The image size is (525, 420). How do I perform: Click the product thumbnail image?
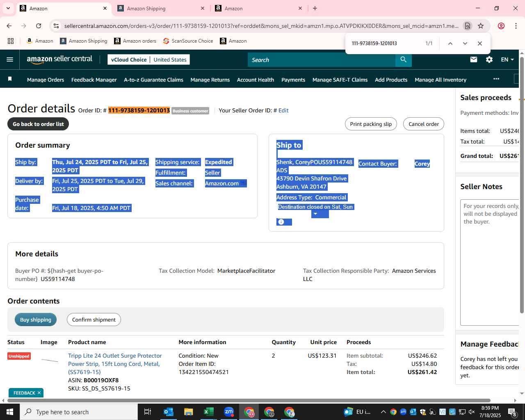tap(50, 361)
